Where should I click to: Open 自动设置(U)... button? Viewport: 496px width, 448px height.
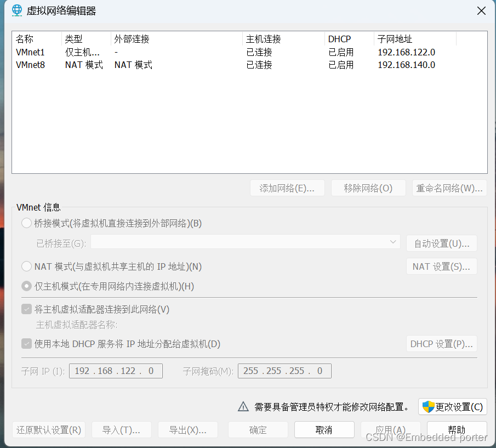coord(442,243)
